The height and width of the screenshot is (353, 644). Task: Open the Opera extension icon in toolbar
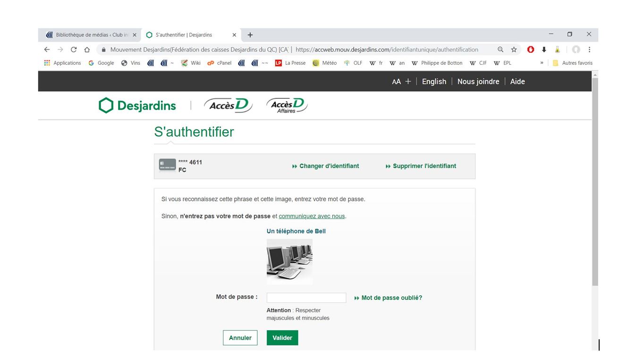(x=531, y=50)
